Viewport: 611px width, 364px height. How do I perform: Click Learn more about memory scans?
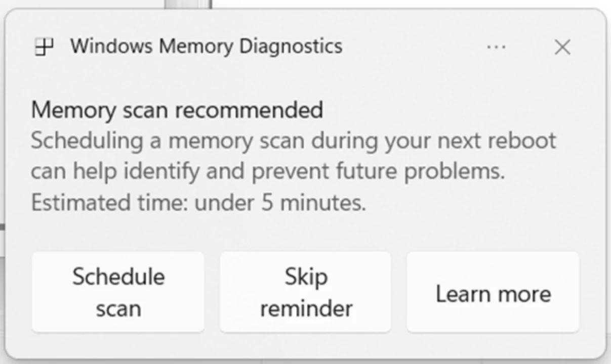[x=493, y=293]
